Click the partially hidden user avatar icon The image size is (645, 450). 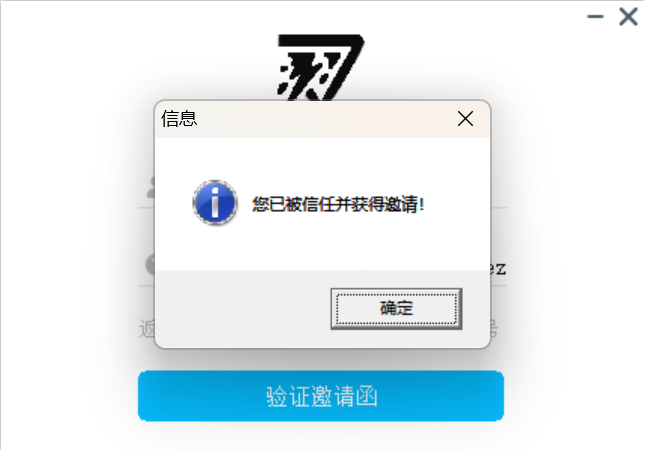[x=151, y=187]
